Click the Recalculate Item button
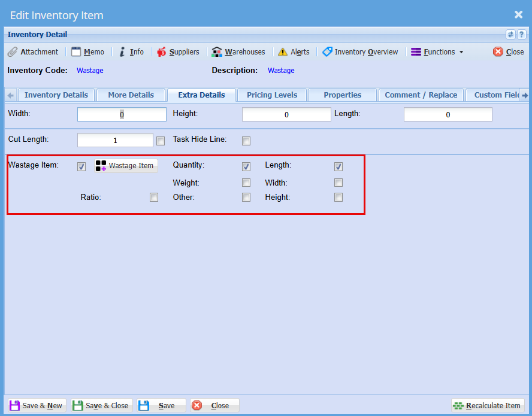532x416 pixels. coord(488,406)
